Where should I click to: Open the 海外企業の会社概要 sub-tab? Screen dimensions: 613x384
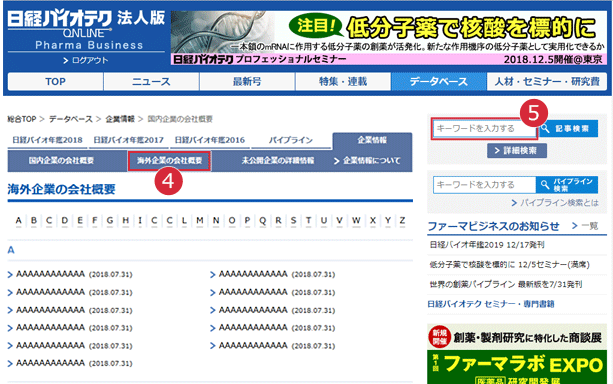pyautogui.click(x=169, y=161)
